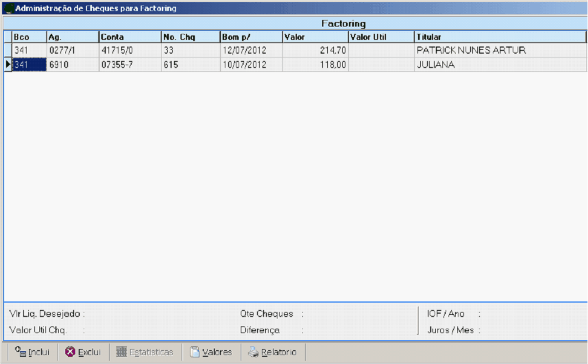Click the Bom p/ column header
The image size is (588, 364).
point(251,37)
